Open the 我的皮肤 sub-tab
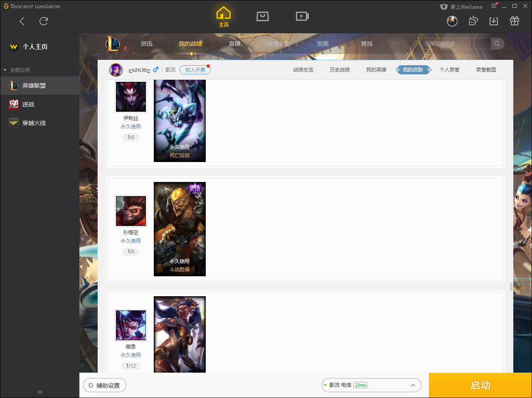The height and width of the screenshot is (398, 532). click(413, 70)
